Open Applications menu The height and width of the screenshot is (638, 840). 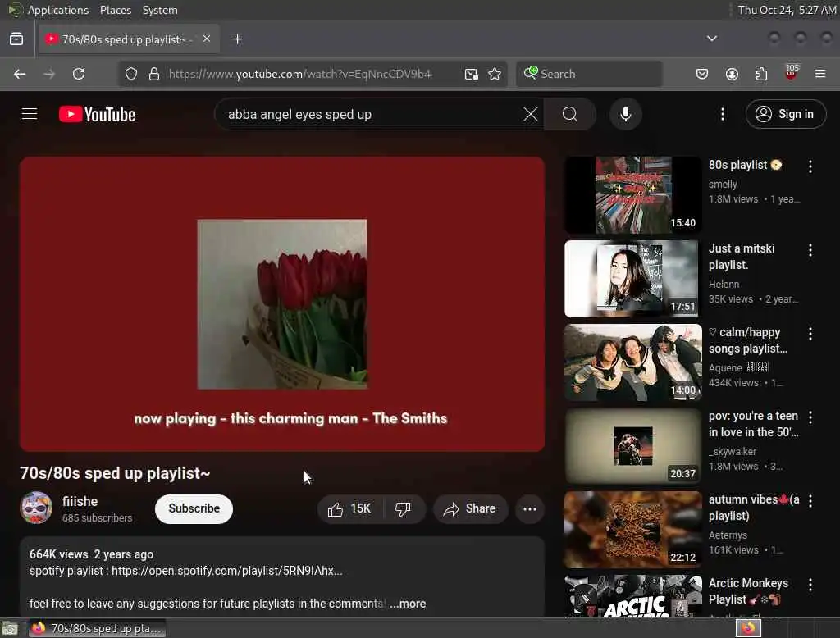tap(58, 10)
